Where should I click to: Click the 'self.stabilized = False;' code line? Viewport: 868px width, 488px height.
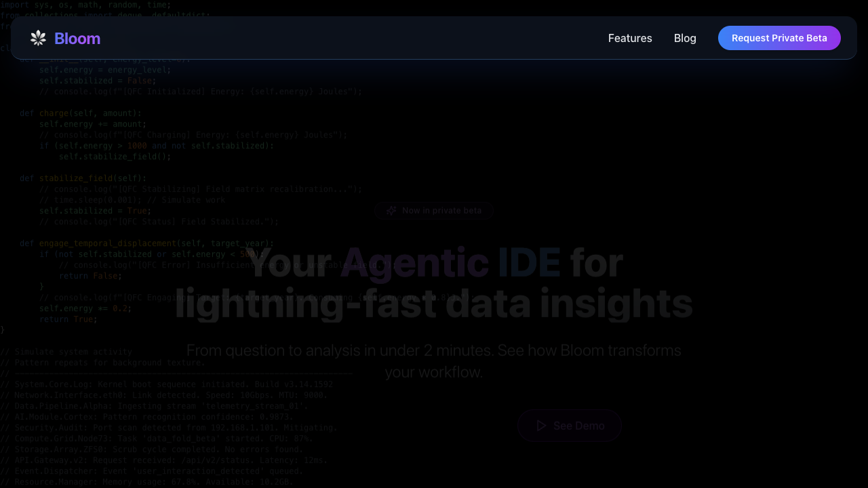point(98,81)
